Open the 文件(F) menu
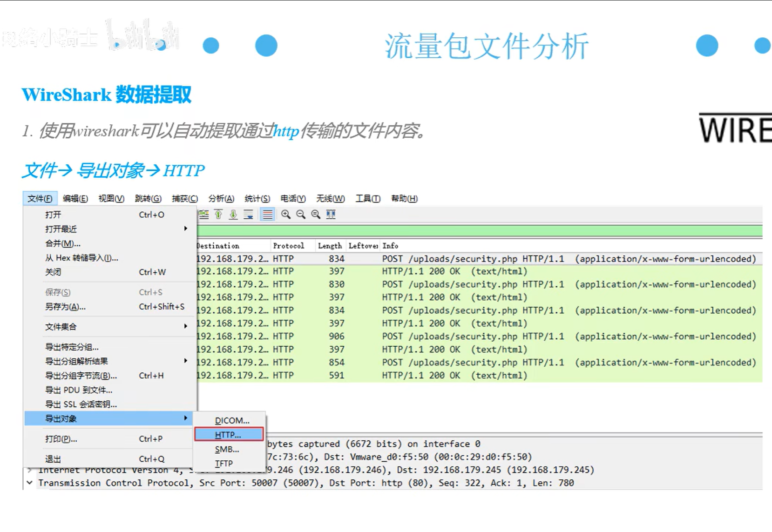Screen dimensions: 772x532 coord(40,199)
